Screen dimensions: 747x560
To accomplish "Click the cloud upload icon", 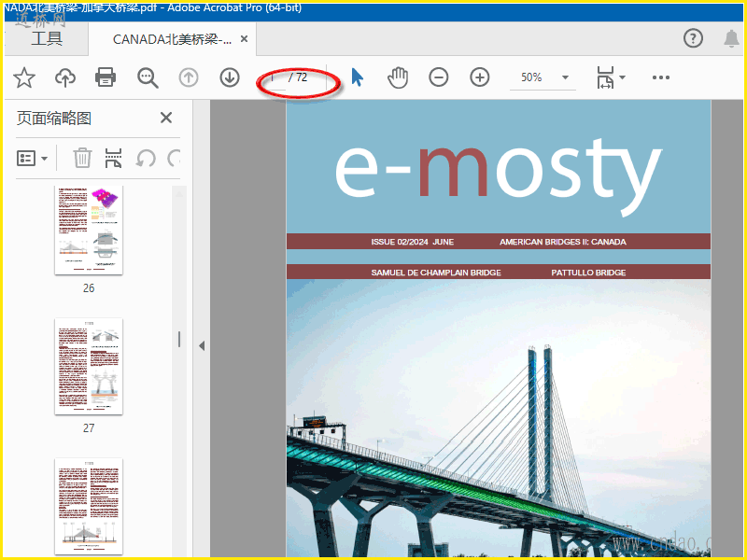I will pyautogui.click(x=65, y=77).
